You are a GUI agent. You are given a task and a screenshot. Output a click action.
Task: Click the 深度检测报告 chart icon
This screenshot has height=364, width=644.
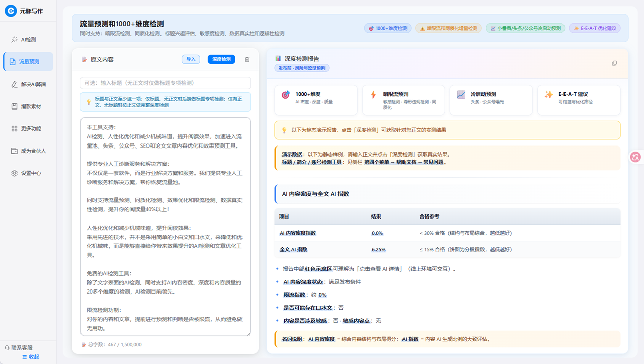pyautogui.click(x=278, y=58)
